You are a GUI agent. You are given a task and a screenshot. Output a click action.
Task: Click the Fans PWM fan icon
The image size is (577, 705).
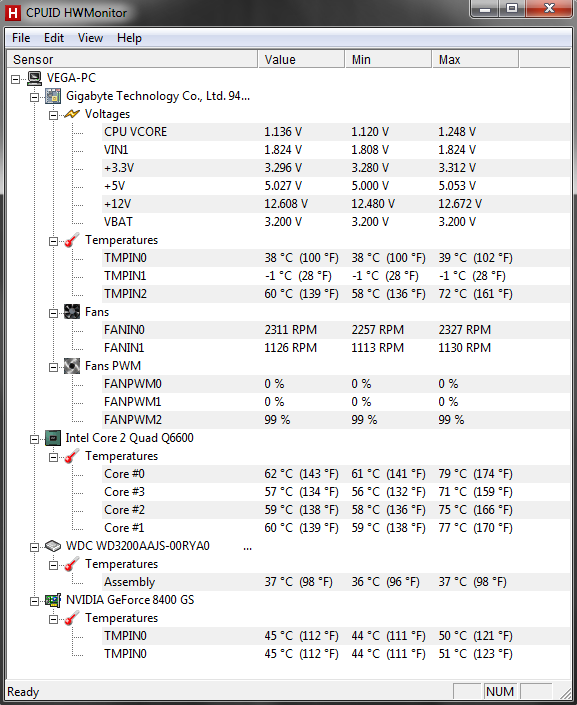pos(72,366)
